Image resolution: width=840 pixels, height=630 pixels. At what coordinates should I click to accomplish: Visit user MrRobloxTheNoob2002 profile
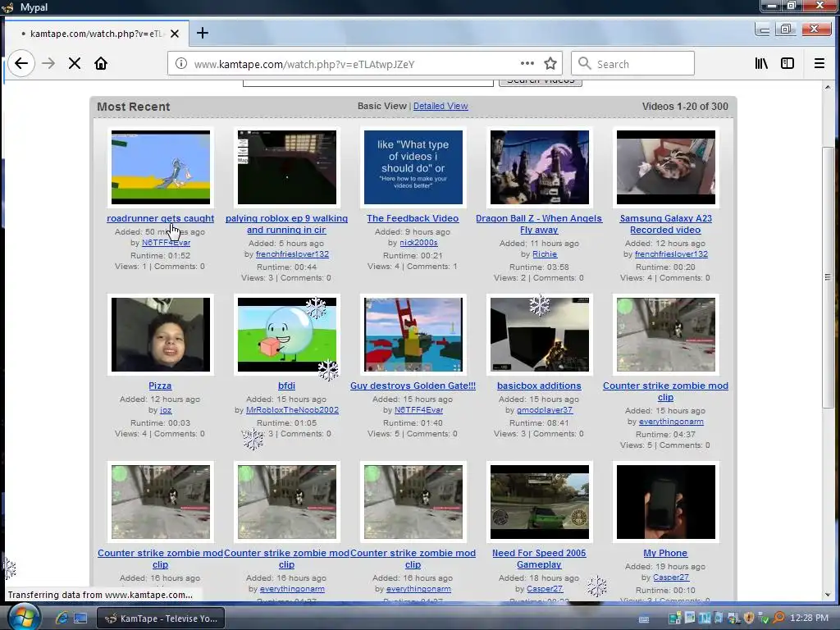click(293, 410)
